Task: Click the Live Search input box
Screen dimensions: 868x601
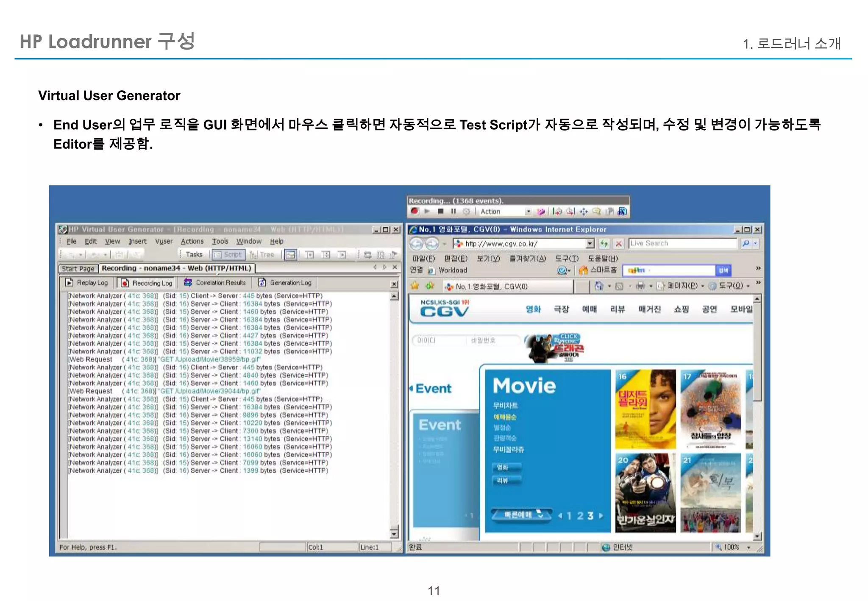Action: pos(682,243)
